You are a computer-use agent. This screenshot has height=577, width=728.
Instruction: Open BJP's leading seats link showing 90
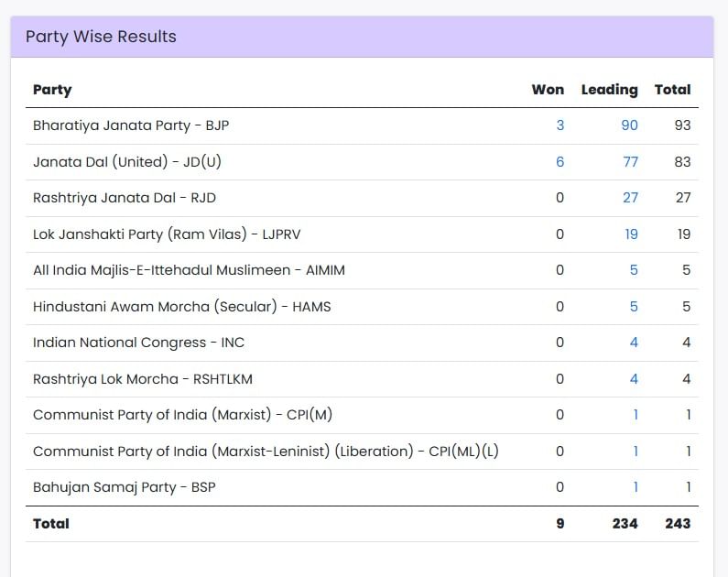[630, 125]
